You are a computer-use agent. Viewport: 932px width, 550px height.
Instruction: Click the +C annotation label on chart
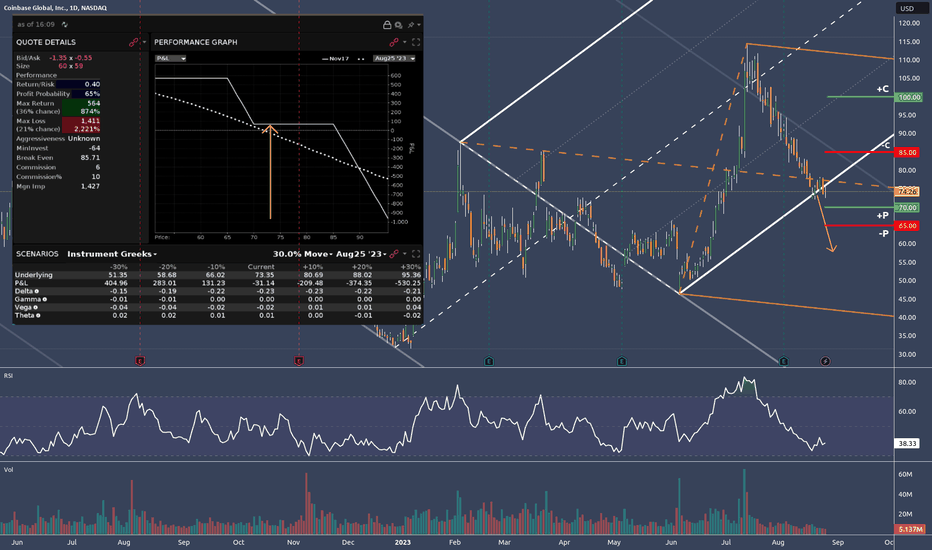pyautogui.click(x=883, y=89)
